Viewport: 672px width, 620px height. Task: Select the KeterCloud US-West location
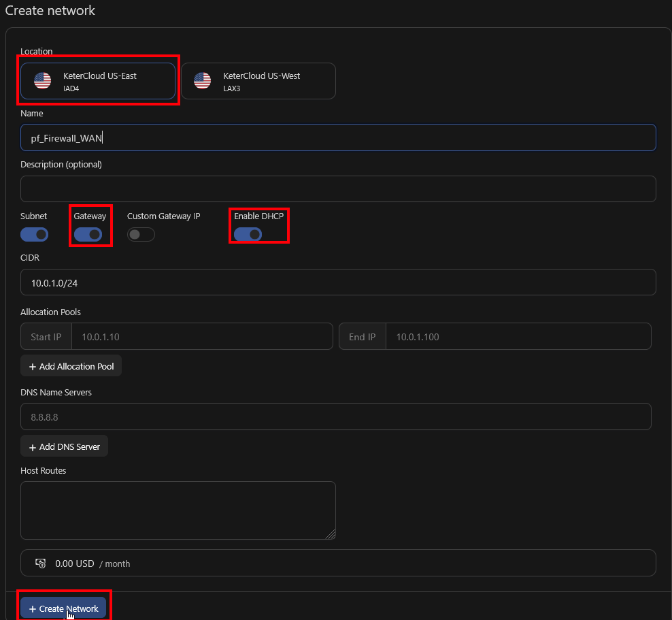[258, 80]
